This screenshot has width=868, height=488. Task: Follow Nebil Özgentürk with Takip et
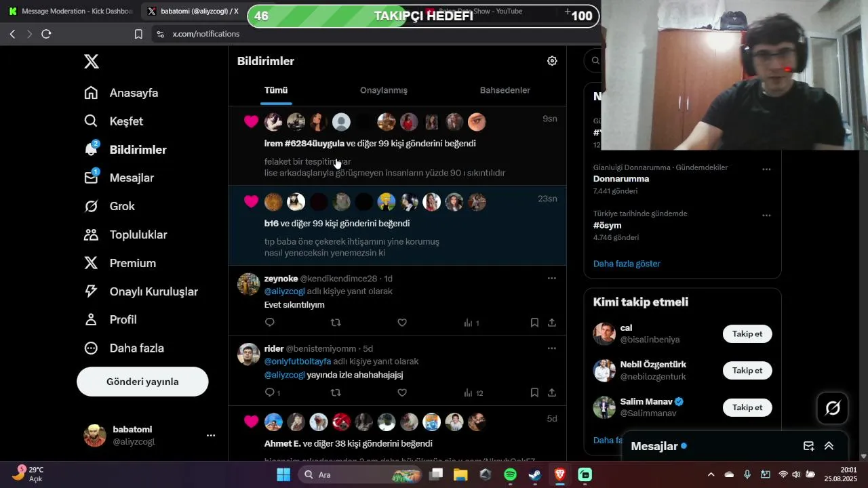(x=747, y=370)
